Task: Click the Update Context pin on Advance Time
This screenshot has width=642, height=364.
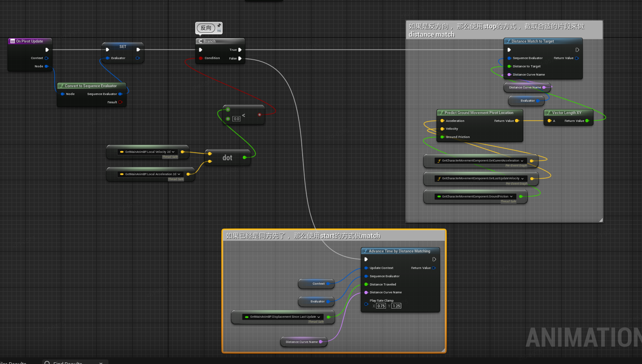Action: [366, 268]
